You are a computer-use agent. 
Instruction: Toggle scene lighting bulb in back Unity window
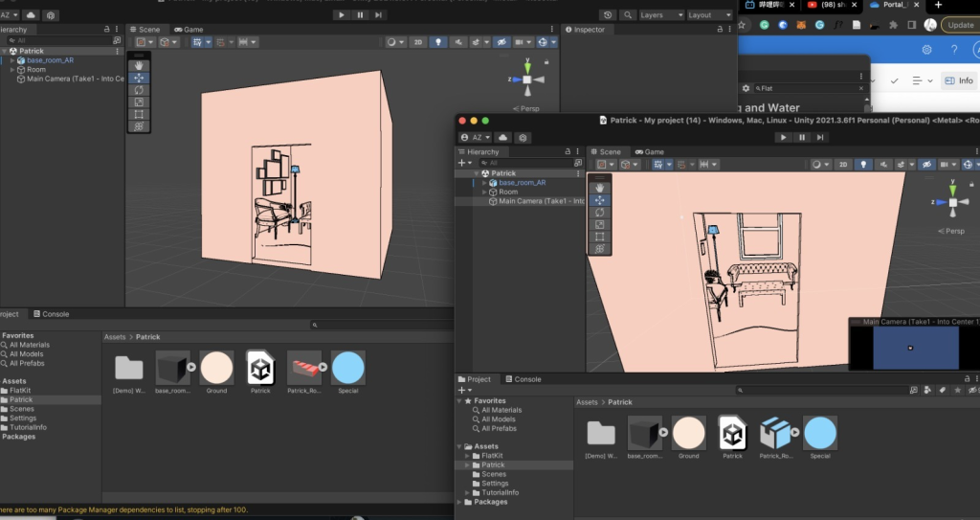point(438,42)
